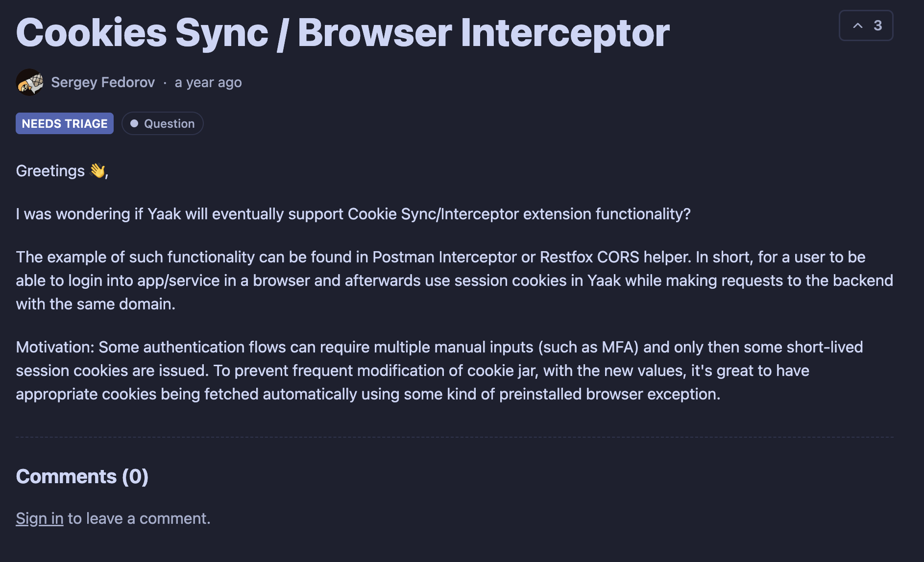Open the Sign in link
The height and width of the screenshot is (562, 924).
tap(40, 518)
